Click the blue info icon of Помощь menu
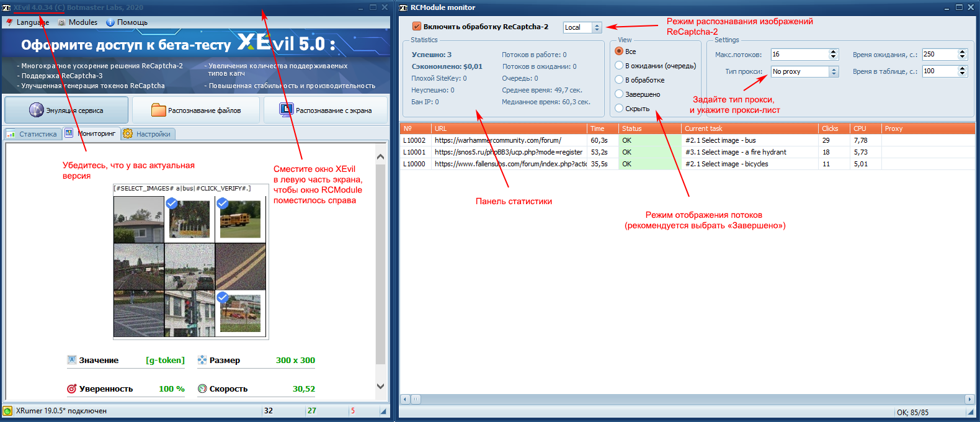The height and width of the screenshot is (422, 980). (x=110, y=22)
